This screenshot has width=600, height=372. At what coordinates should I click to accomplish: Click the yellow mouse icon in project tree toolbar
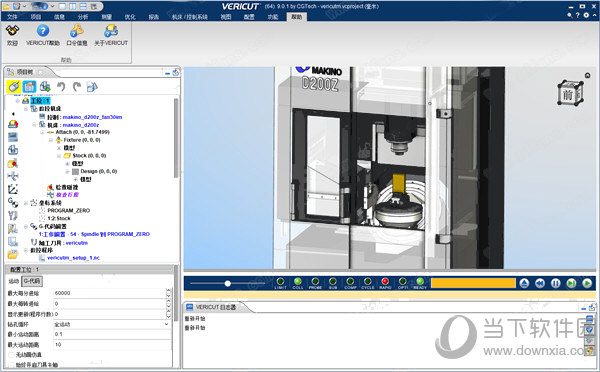pyautogui.click(x=14, y=86)
